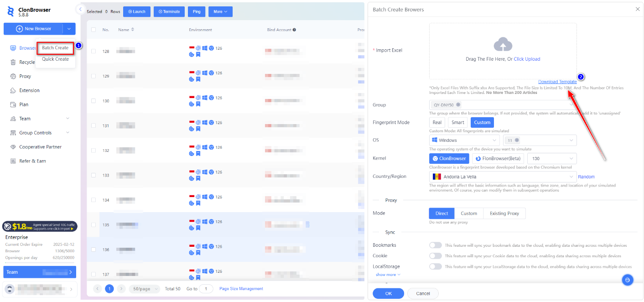Check the box for row 135
644x302 pixels.
(x=93, y=224)
